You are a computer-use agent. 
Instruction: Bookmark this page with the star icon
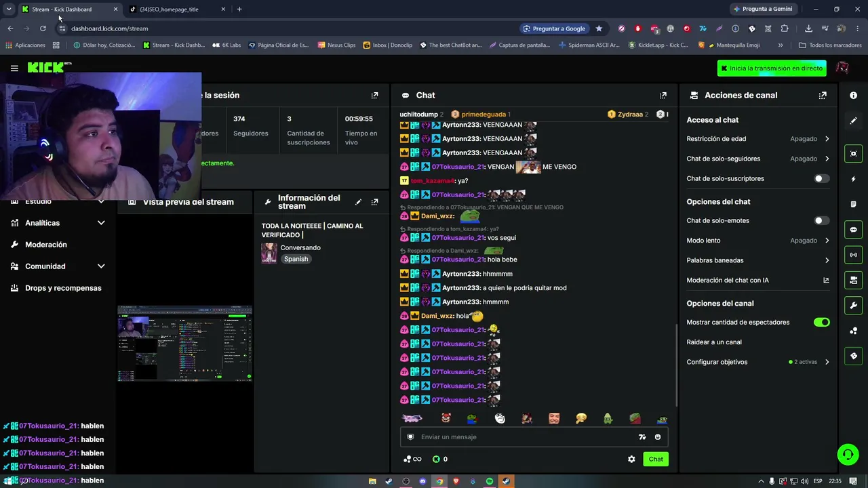(x=599, y=28)
